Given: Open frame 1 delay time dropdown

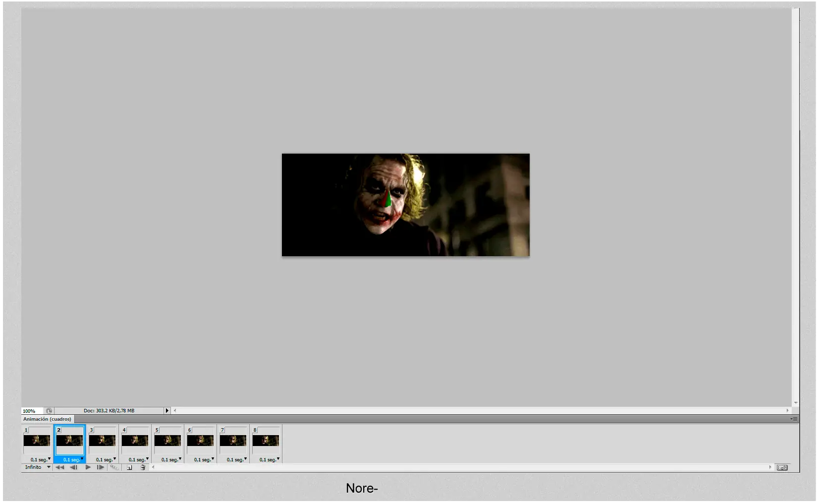Looking at the screenshot, I should click(41, 459).
